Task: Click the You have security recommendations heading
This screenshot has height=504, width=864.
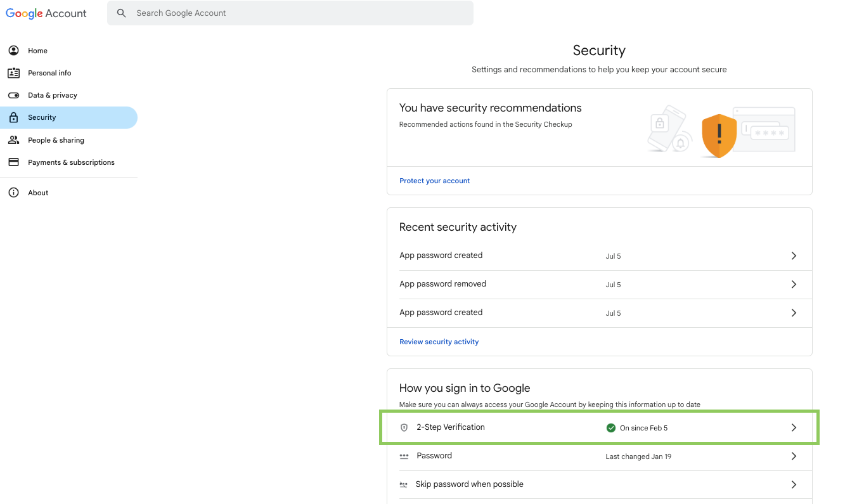Action: pos(491,108)
